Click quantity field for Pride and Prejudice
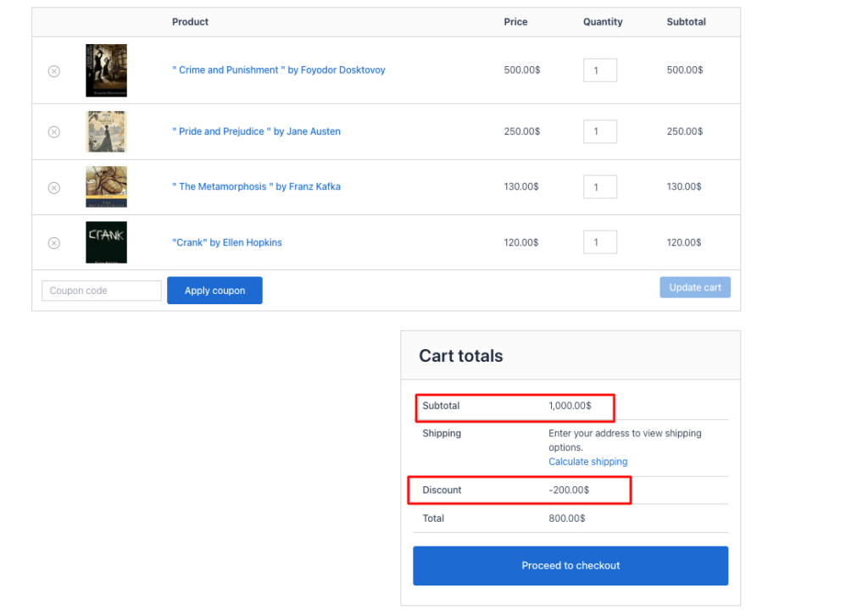Image resolution: width=868 pixels, height=610 pixels. (599, 131)
